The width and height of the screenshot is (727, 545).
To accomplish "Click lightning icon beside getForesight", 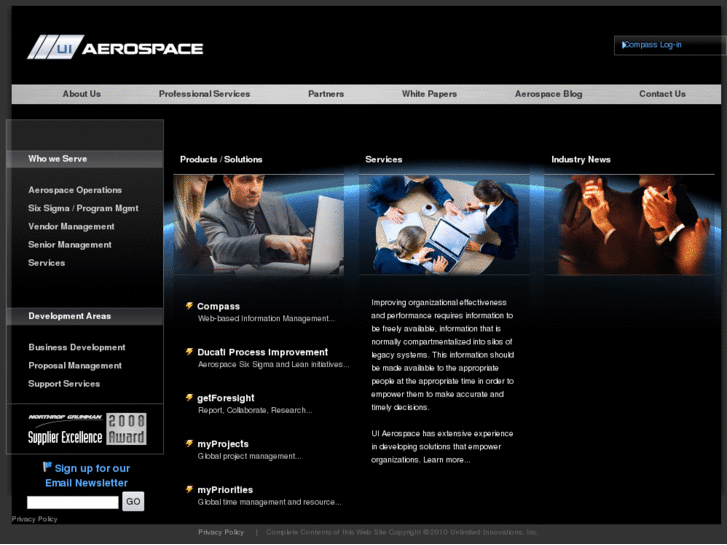I will [x=189, y=398].
